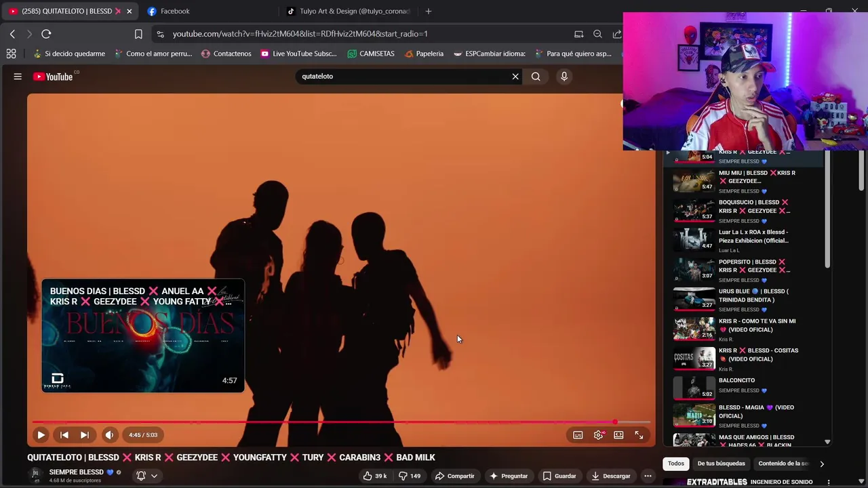
Task: Switch to Tulyo Art & Design tab
Action: (347, 11)
